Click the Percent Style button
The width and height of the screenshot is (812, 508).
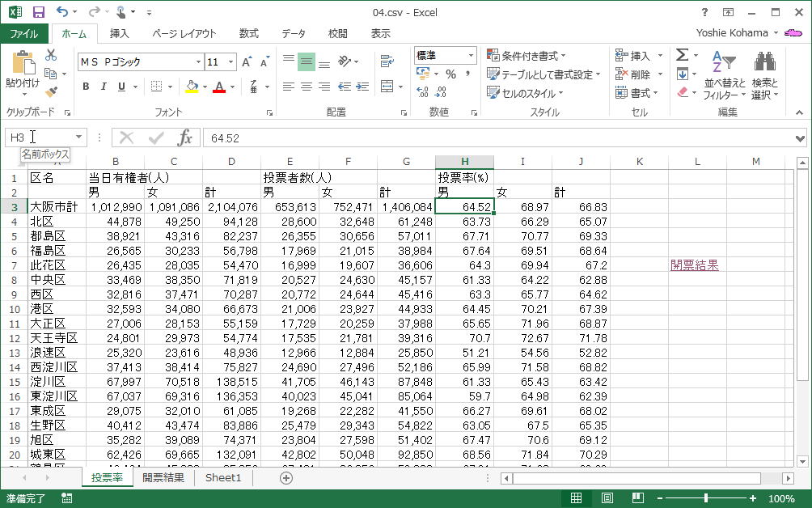[451, 74]
